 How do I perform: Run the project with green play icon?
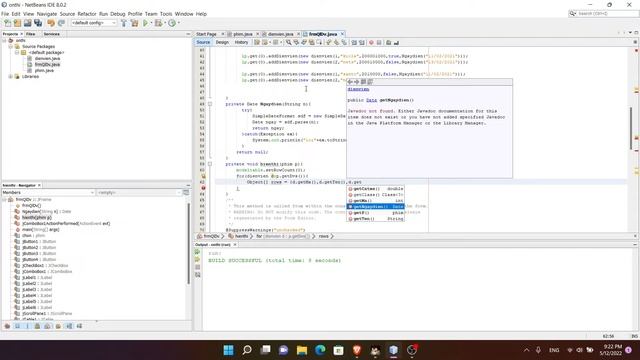[x=145, y=23]
